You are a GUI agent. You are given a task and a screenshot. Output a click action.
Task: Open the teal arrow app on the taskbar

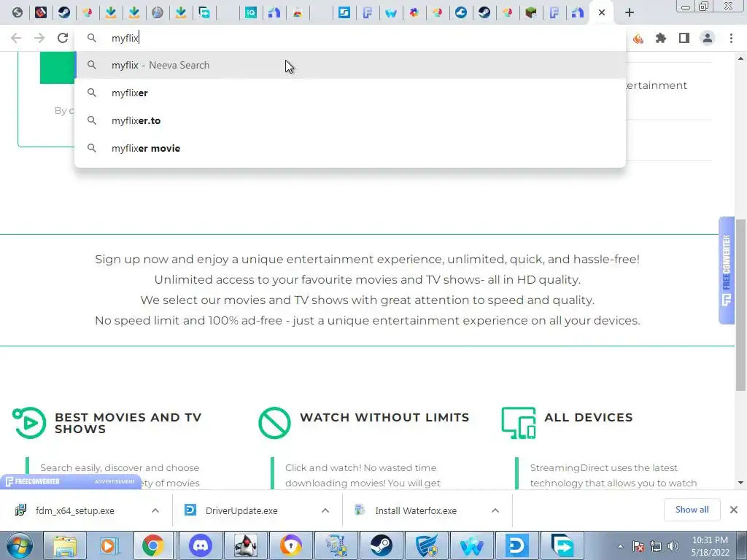[x=562, y=545]
